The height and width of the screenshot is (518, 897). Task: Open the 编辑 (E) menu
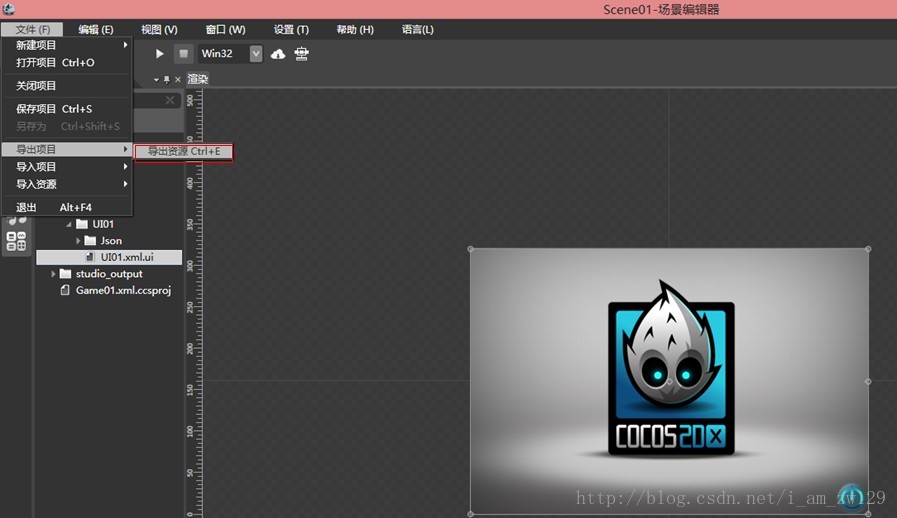pyautogui.click(x=96, y=30)
